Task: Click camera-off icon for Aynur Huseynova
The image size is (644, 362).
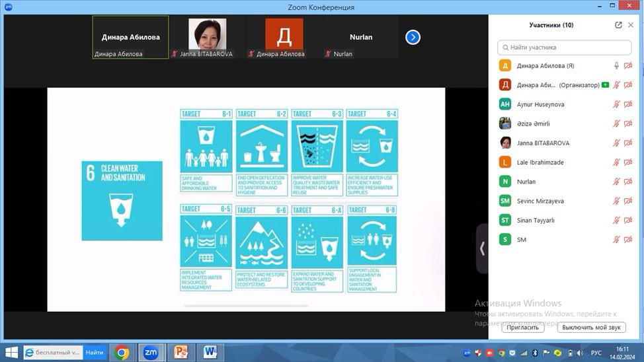Action: click(x=628, y=104)
